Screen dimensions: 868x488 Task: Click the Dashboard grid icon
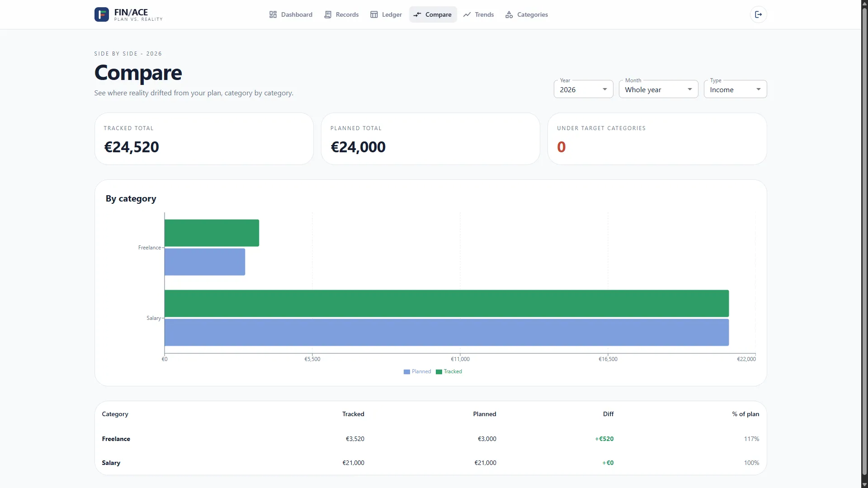point(273,14)
